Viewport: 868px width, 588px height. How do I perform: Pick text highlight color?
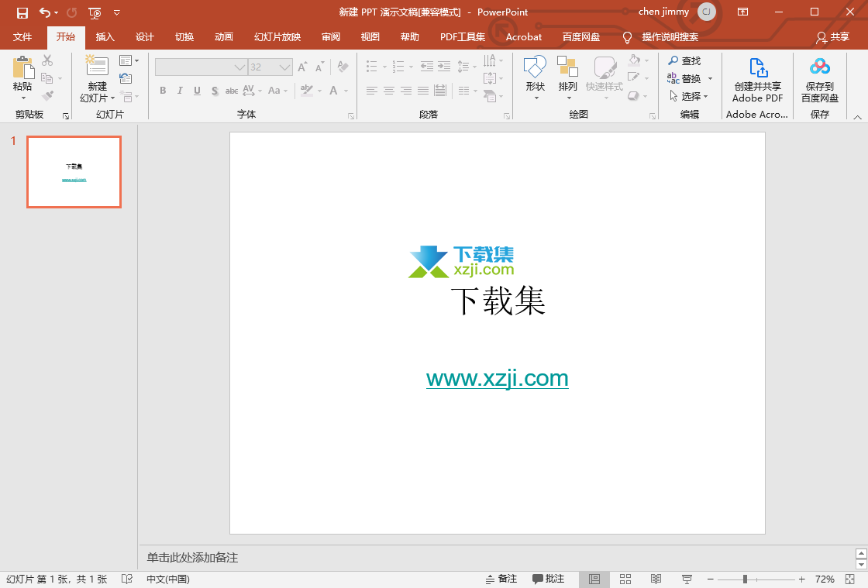point(307,91)
